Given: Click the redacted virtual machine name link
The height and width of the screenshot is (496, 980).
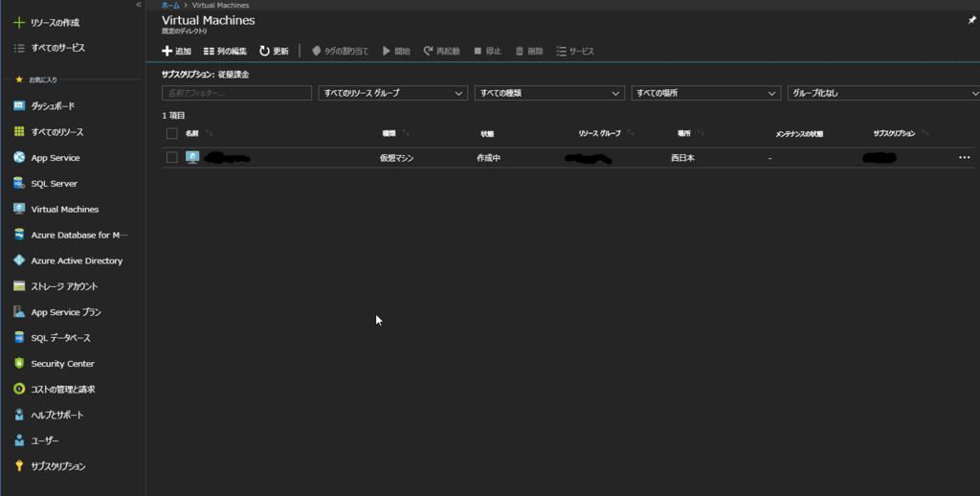Looking at the screenshot, I should click(x=228, y=158).
